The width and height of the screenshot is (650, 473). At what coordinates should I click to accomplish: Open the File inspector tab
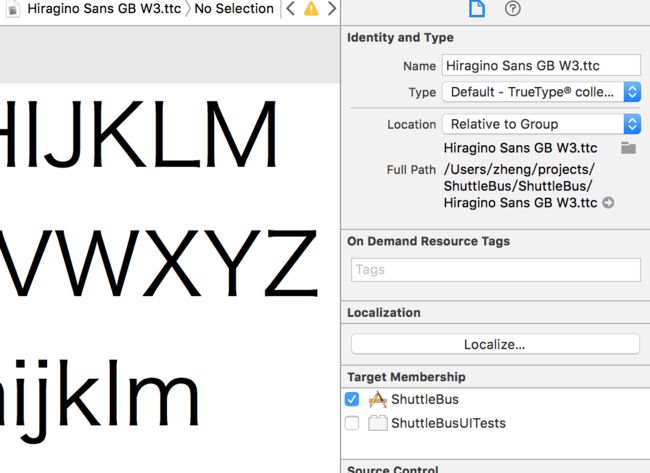477,8
